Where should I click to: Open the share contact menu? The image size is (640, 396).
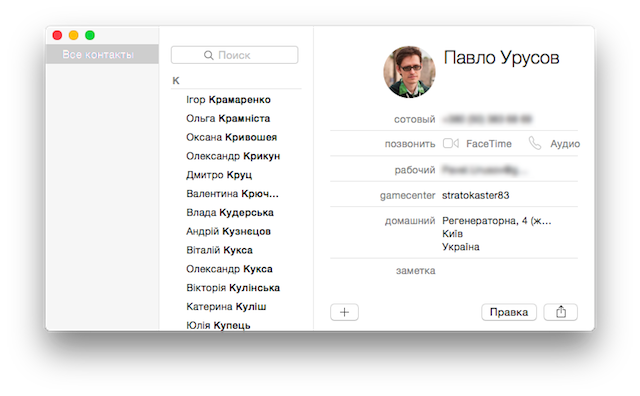[561, 312]
